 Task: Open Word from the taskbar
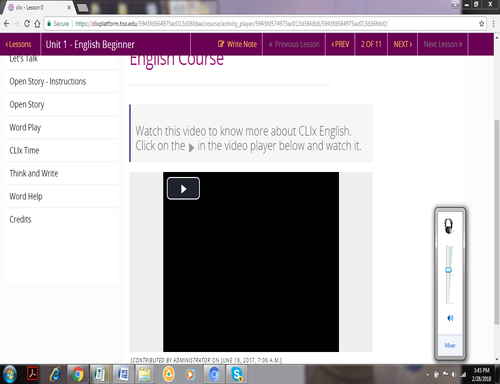pyautogui.click(x=123, y=374)
